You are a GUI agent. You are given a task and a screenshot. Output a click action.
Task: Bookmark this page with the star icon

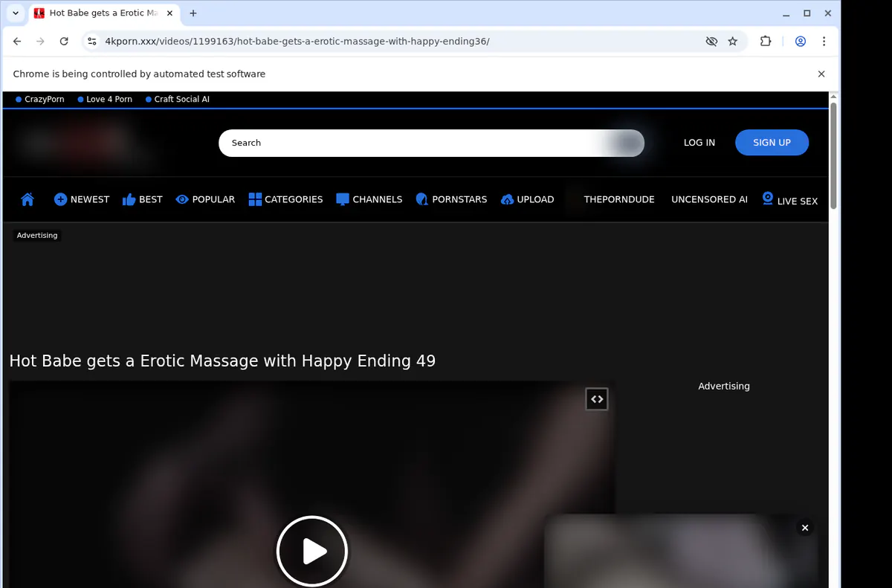[x=733, y=42]
